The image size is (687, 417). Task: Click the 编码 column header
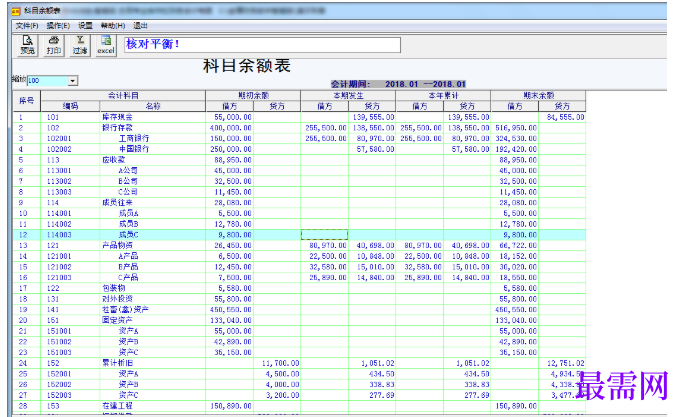pyautogui.click(x=70, y=106)
